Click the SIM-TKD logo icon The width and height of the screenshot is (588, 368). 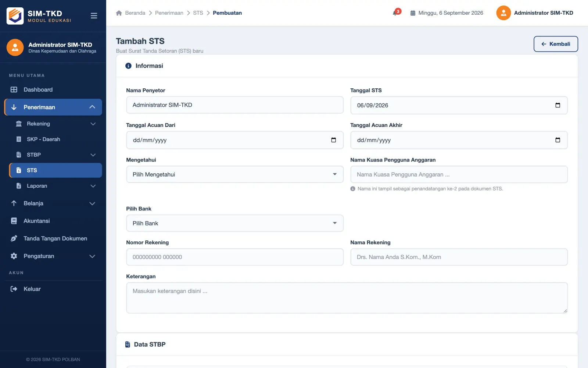pos(15,16)
